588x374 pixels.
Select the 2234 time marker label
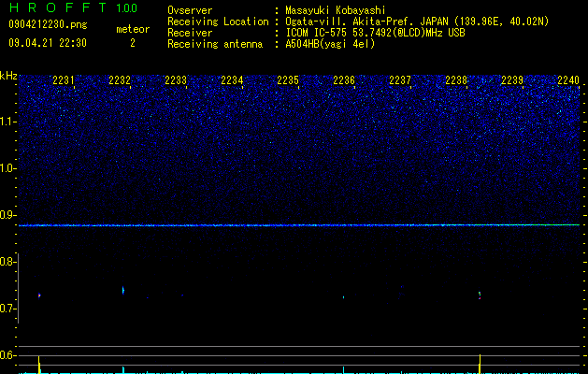coord(232,80)
